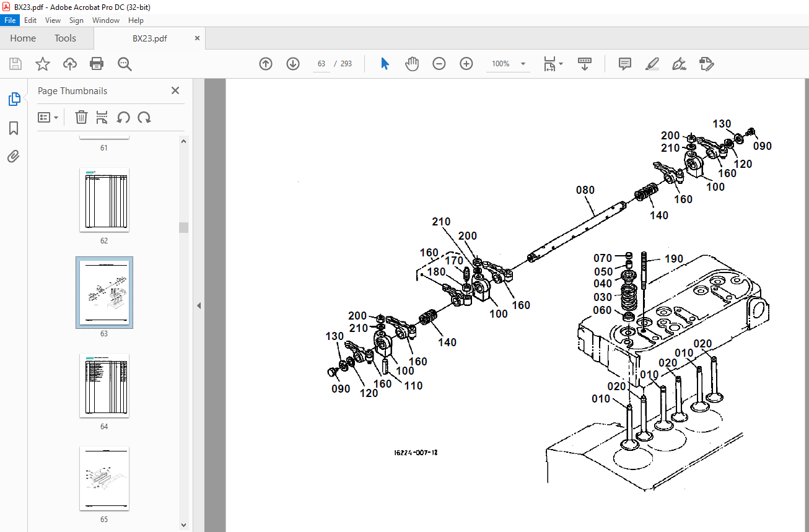This screenshot has height=532, width=809.
Task: Click the Print file icon
Action: click(x=97, y=64)
